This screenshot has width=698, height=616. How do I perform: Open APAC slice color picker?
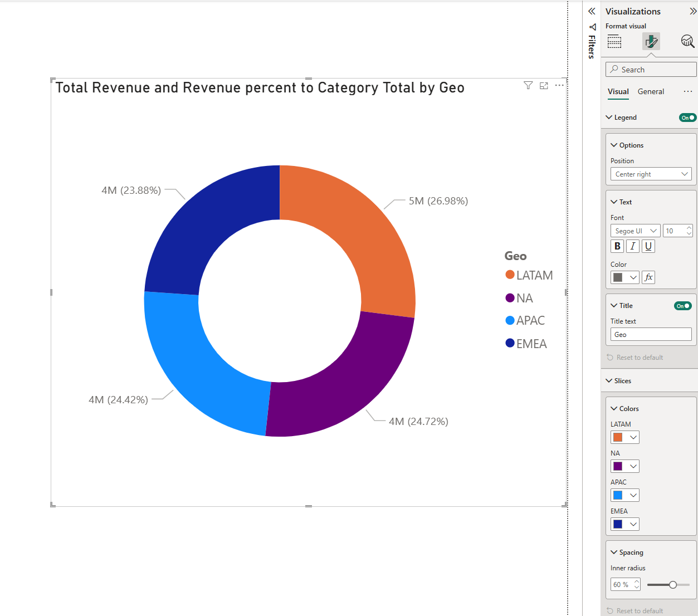pos(625,495)
